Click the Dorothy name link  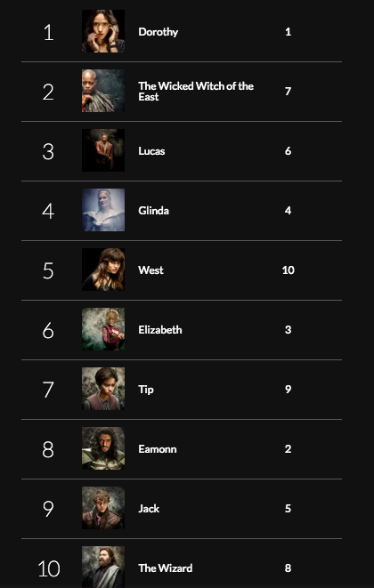point(159,32)
